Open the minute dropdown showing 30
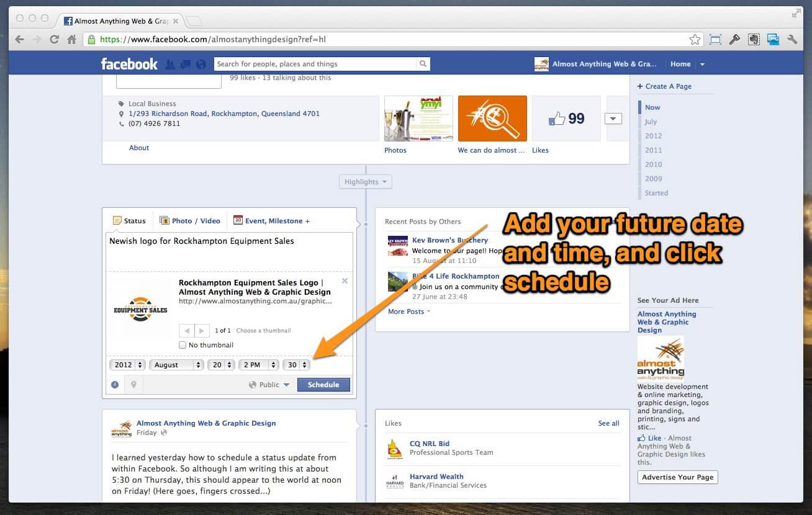Screen dimensions: 812x515 point(296,365)
